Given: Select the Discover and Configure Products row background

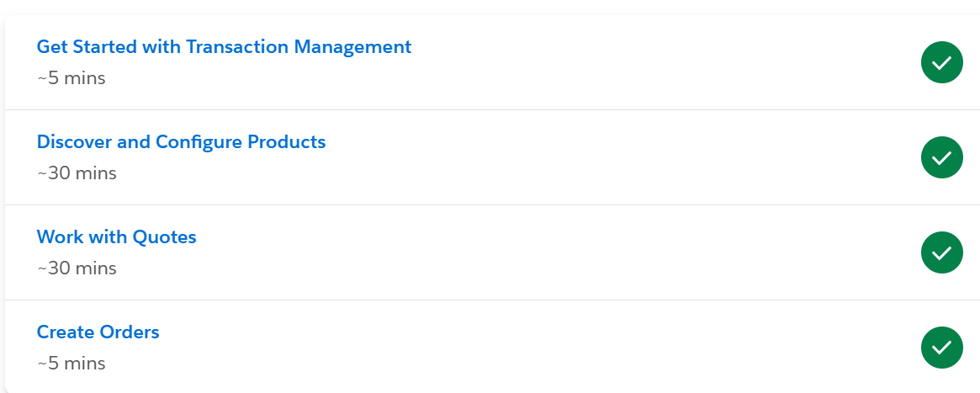Looking at the screenshot, I should (x=625, y=157).
